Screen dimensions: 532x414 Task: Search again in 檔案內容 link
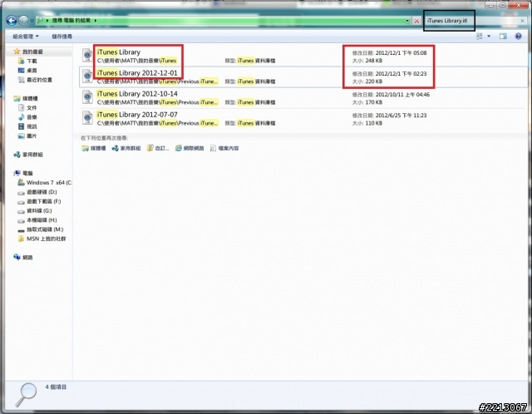[x=224, y=148]
